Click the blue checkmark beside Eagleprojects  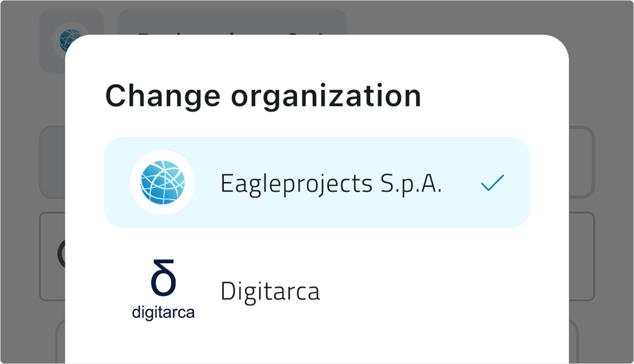coord(492,183)
